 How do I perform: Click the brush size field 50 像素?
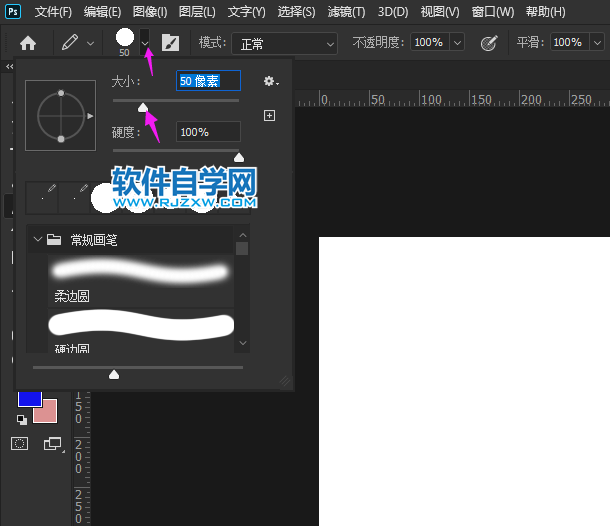pyautogui.click(x=209, y=81)
